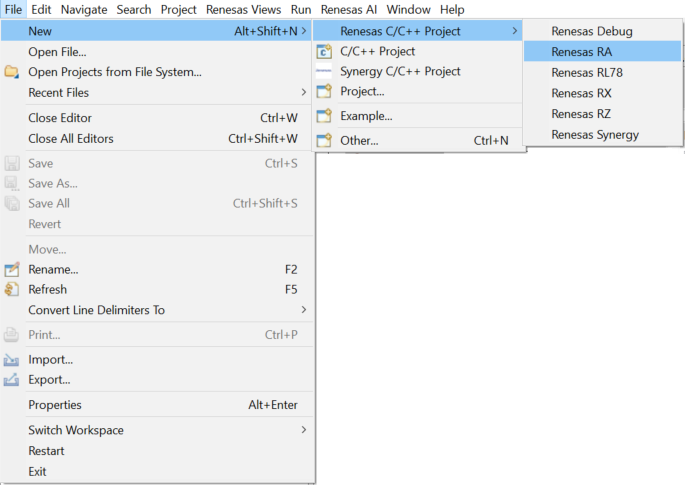Image resolution: width=685 pixels, height=485 pixels.
Task: Choose Rename... in File menu
Action: (x=157, y=270)
